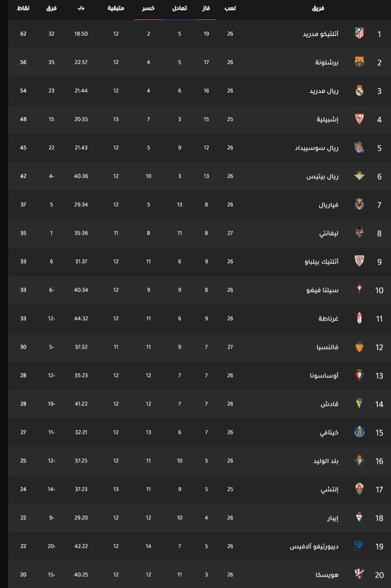Click the Valencia club crest
This screenshot has height=588, width=391.
point(360,347)
